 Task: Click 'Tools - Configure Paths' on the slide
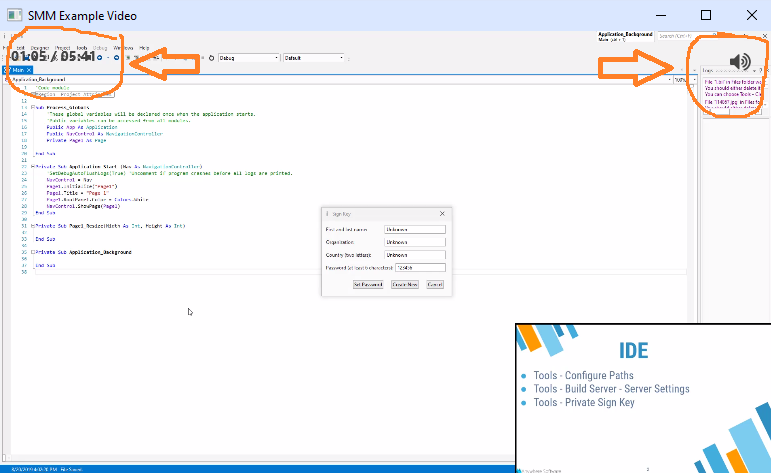(x=584, y=376)
